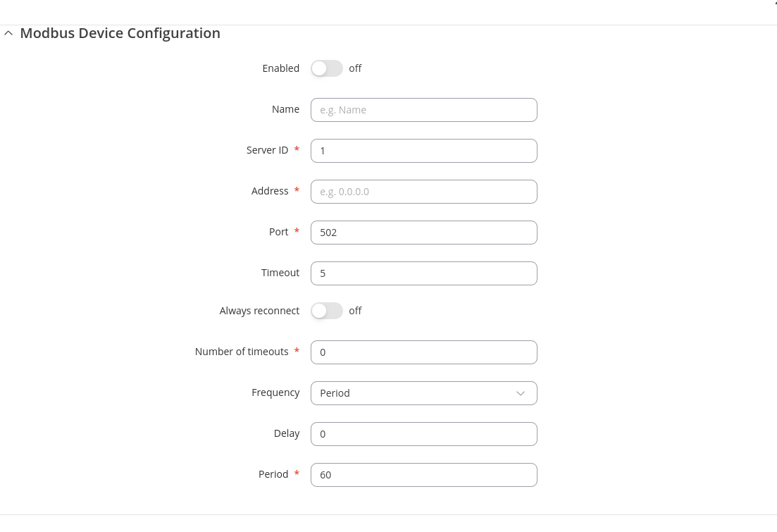
Task: Enable the Always reconnect switch
Action: click(x=326, y=311)
